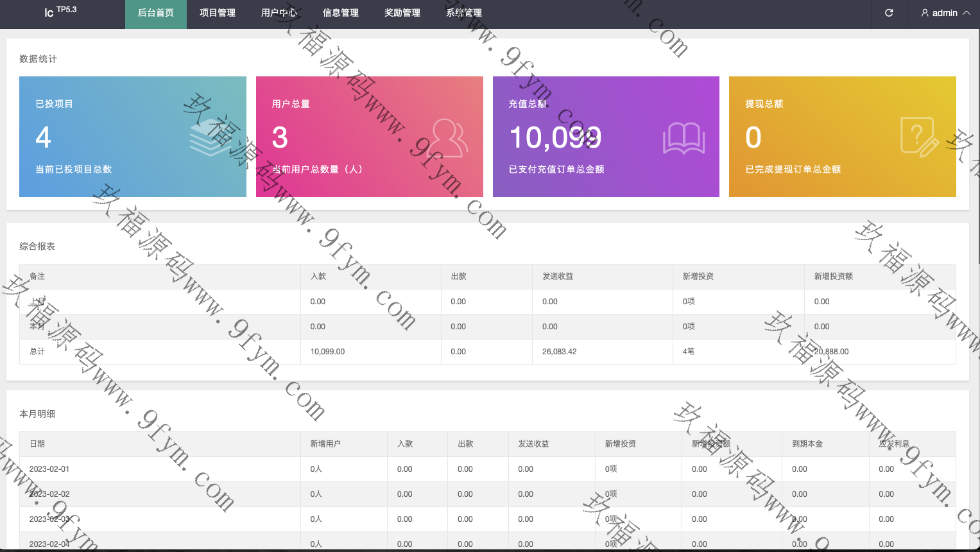Open the 奖励管理 menu
The height and width of the screenshot is (552, 980).
402,13
